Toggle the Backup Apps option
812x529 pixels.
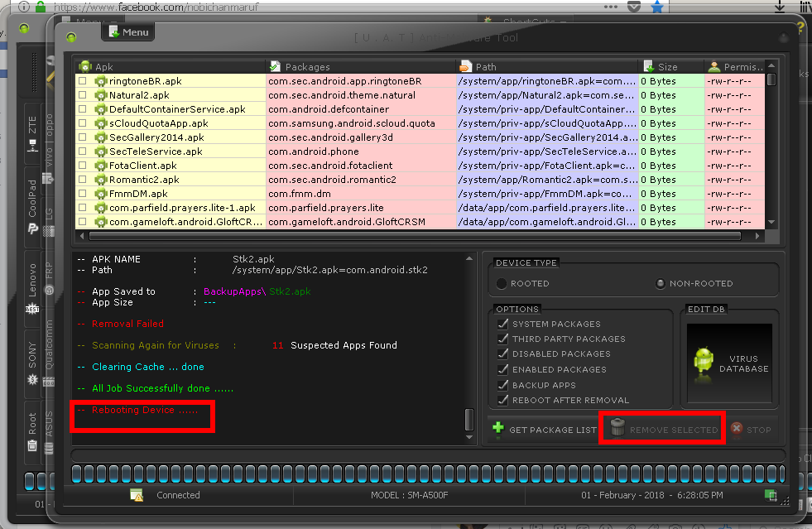(x=502, y=385)
